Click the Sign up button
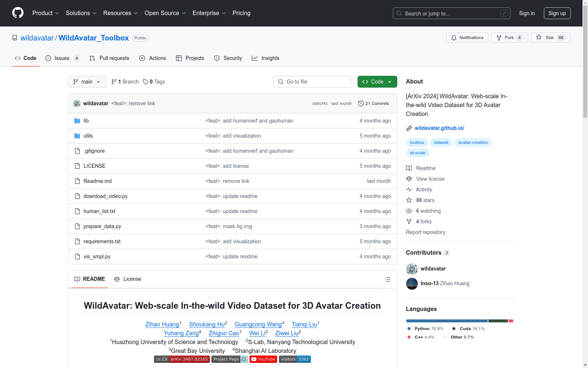This screenshot has height=368, width=588. pyautogui.click(x=557, y=13)
